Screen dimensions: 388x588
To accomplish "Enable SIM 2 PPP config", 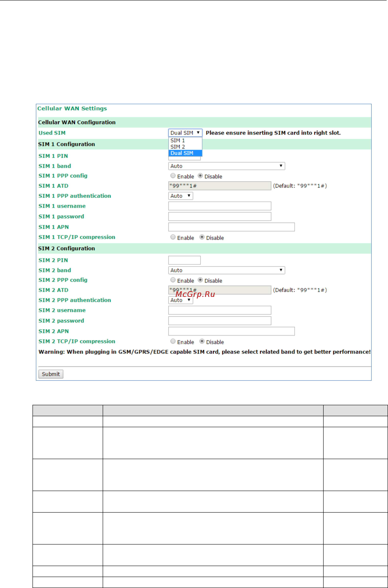I will pos(173,280).
